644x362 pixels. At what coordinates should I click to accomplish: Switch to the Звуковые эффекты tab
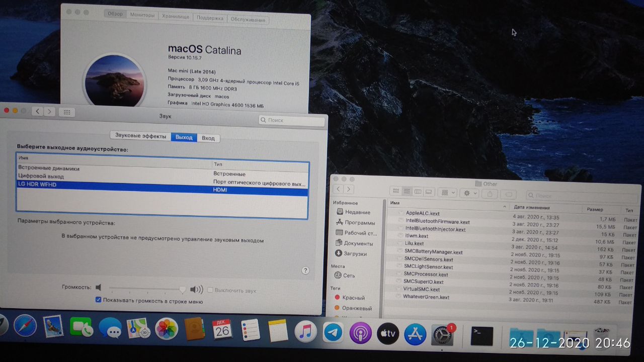click(140, 136)
